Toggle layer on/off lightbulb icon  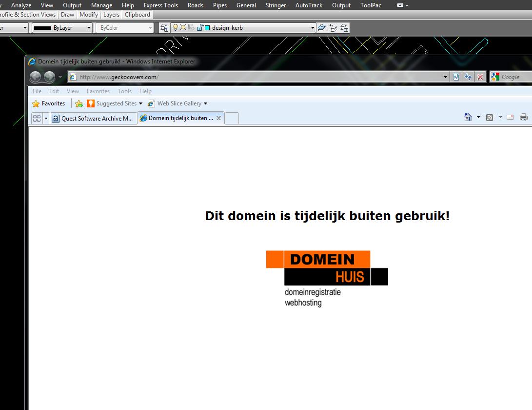click(x=176, y=27)
